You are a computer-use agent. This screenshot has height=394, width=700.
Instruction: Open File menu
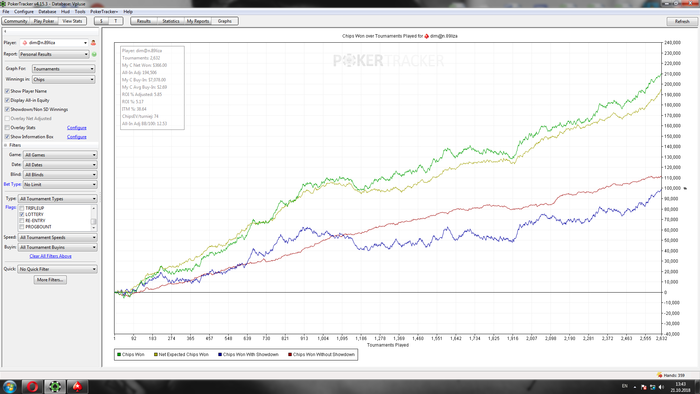pyautogui.click(x=6, y=12)
